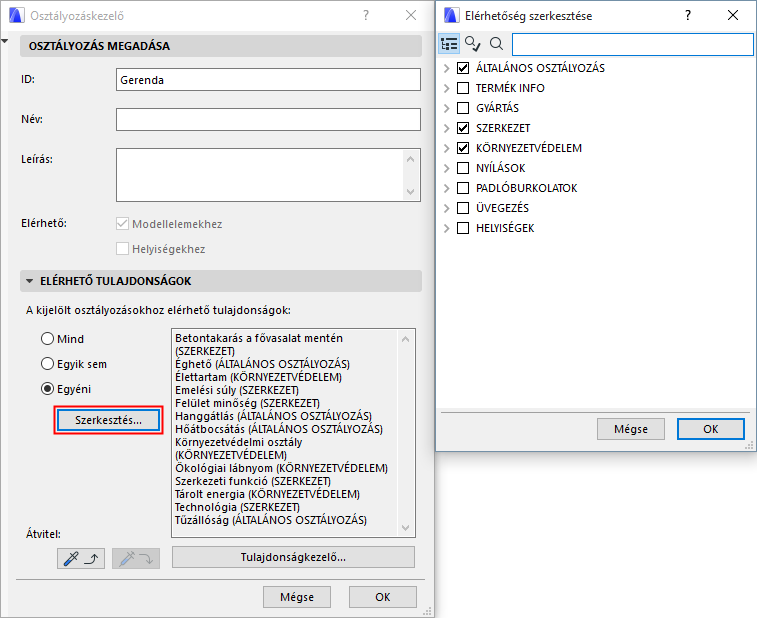
Task: Toggle the Modellelemekhez checkbox
Action: 123,224
